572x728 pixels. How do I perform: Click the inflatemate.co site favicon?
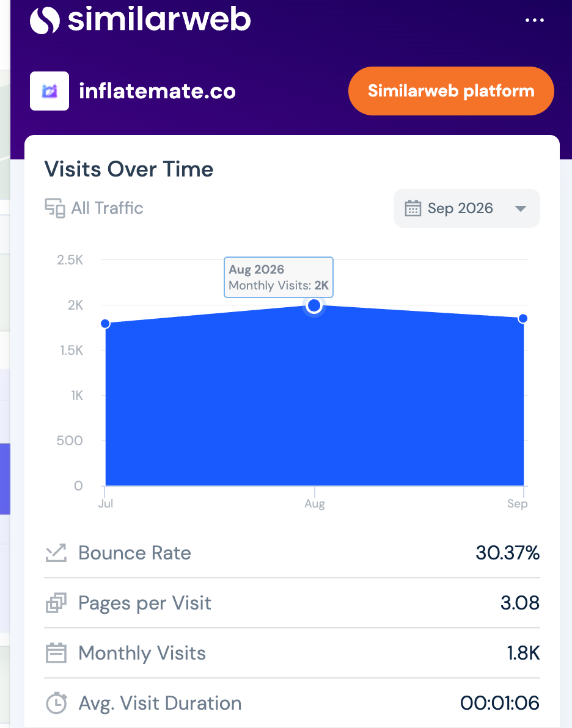click(50, 91)
